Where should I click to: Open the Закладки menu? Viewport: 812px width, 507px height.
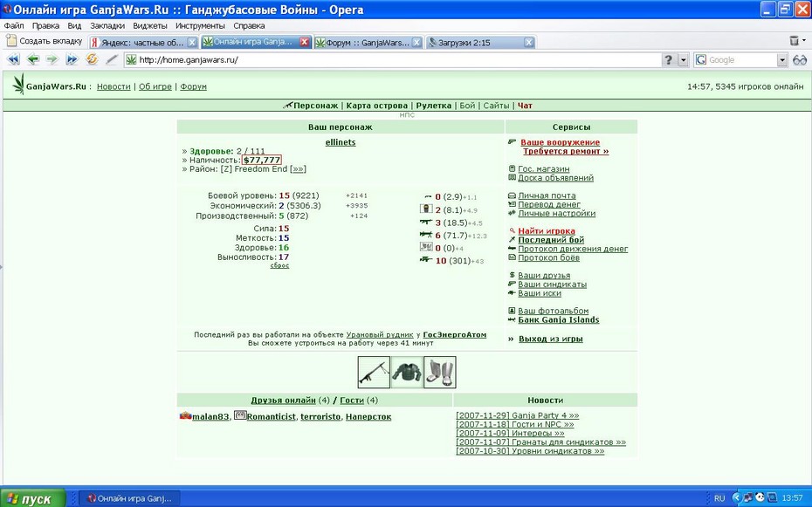click(107, 25)
